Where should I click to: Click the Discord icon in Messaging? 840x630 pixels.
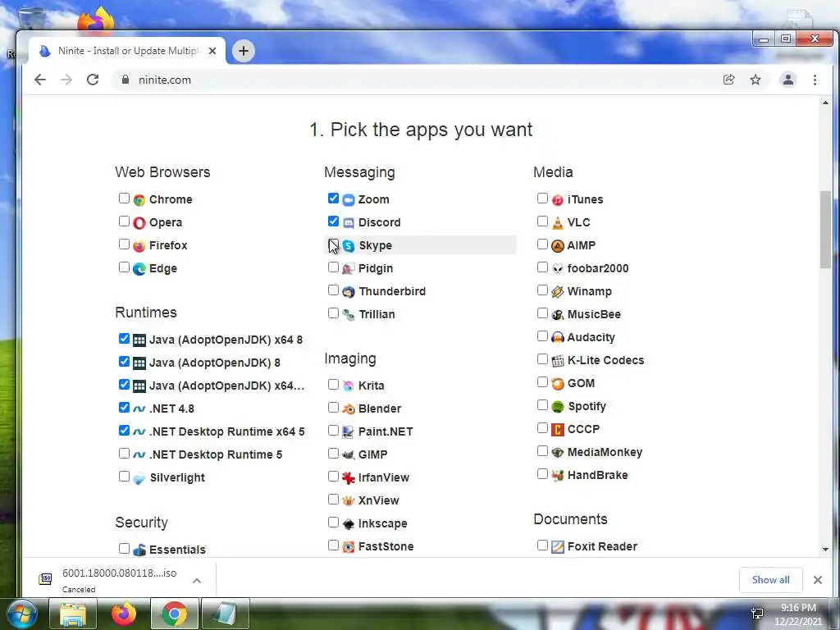point(348,223)
